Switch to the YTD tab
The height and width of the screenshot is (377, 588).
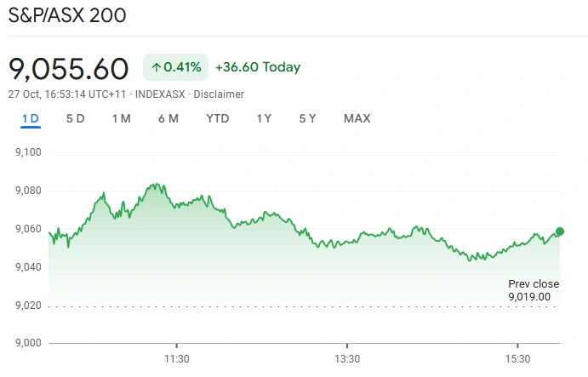218,118
